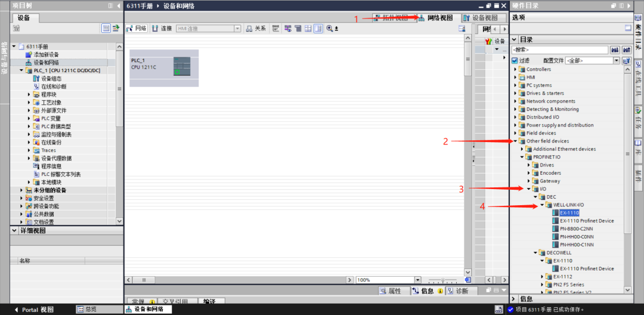Collapse the PLC_1 [CPU 1211C DC/DC/DC] node
This screenshot has height=315, width=644.
click(21, 70)
